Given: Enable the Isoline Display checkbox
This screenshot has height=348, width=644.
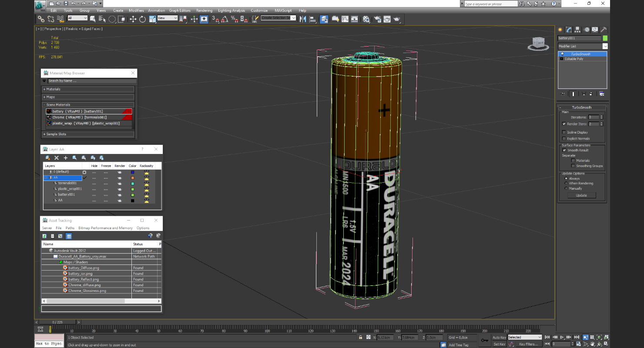Looking at the screenshot, I should pos(564,132).
